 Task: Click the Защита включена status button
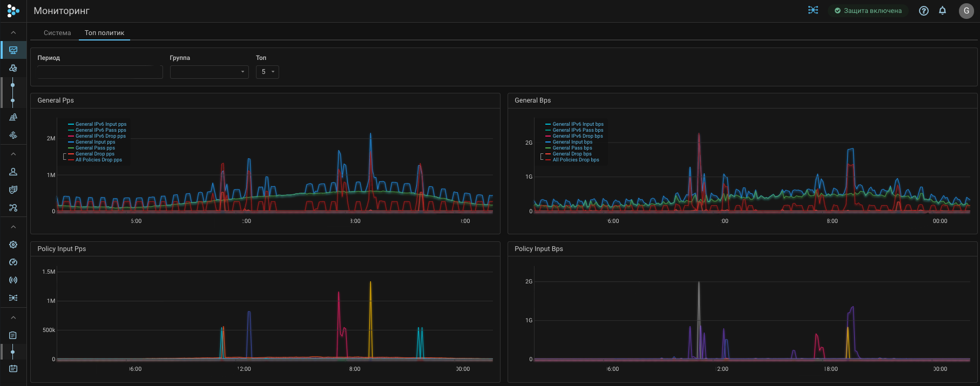[x=868, y=11]
